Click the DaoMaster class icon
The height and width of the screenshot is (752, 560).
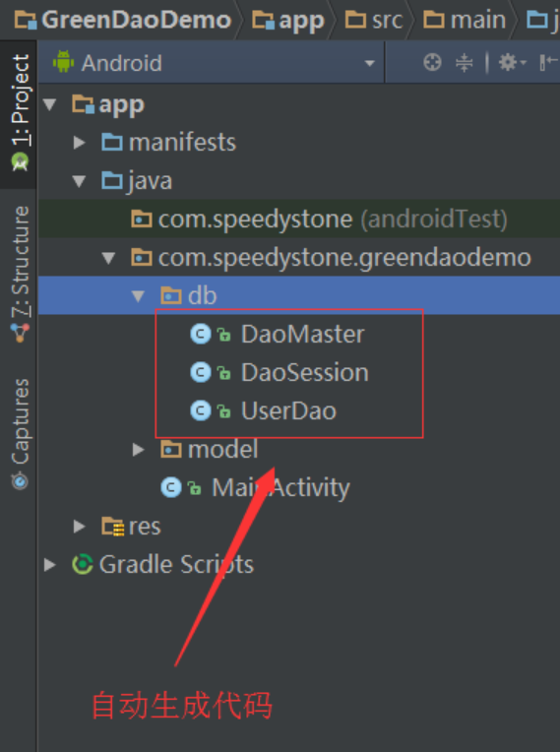tap(201, 334)
